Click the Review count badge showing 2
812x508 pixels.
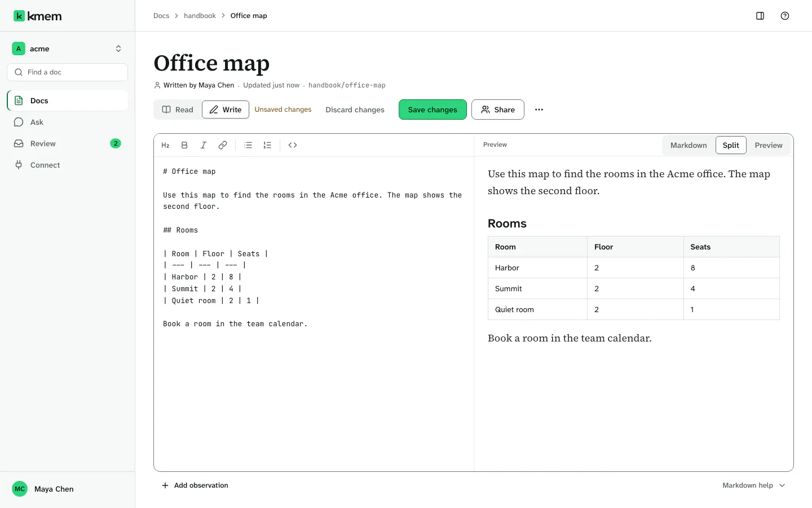point(116,143)
